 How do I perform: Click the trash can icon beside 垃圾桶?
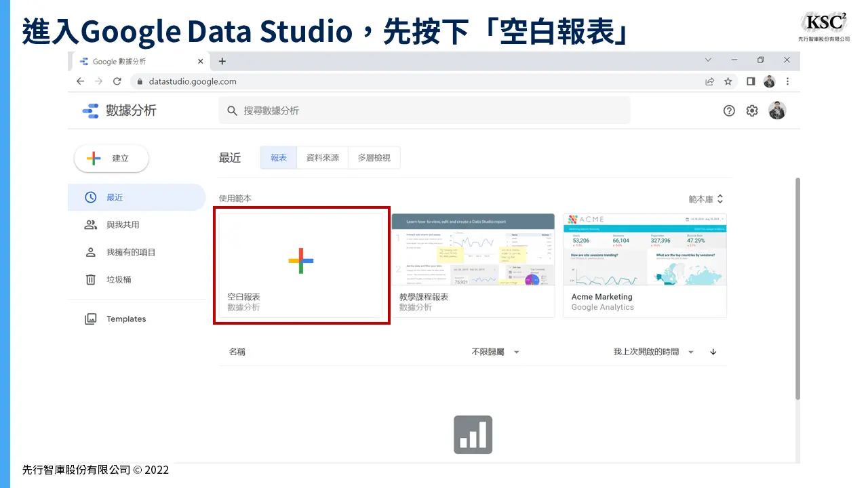coord(90,279)
